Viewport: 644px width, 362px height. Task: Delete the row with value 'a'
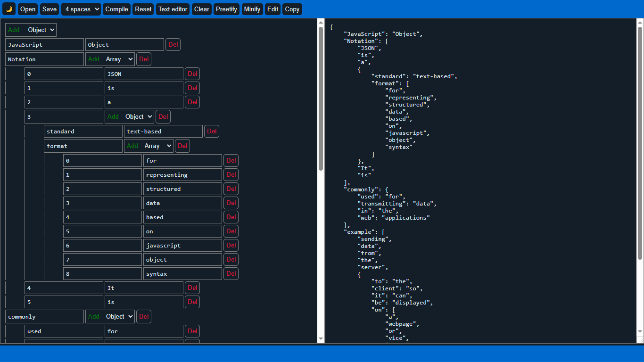(192, 102)
